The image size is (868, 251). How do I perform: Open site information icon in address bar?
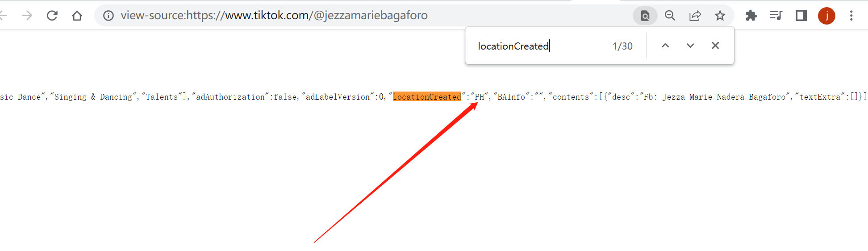[x=108, y=16]
